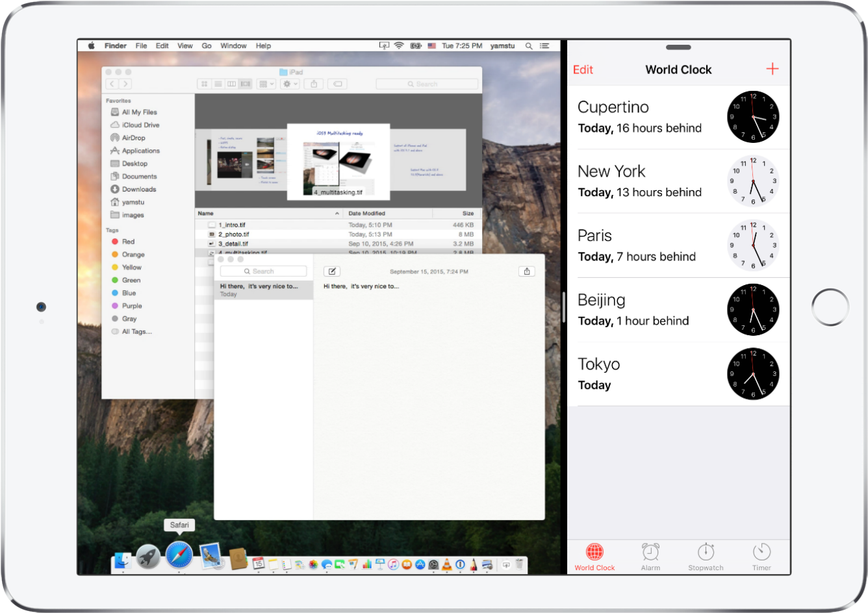Click the battery status icon

point(416,46)
